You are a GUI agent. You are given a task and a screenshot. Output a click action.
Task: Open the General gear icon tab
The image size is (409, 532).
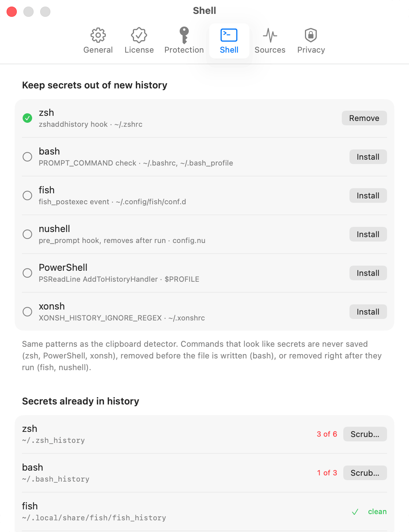click(x=98, y=41)
